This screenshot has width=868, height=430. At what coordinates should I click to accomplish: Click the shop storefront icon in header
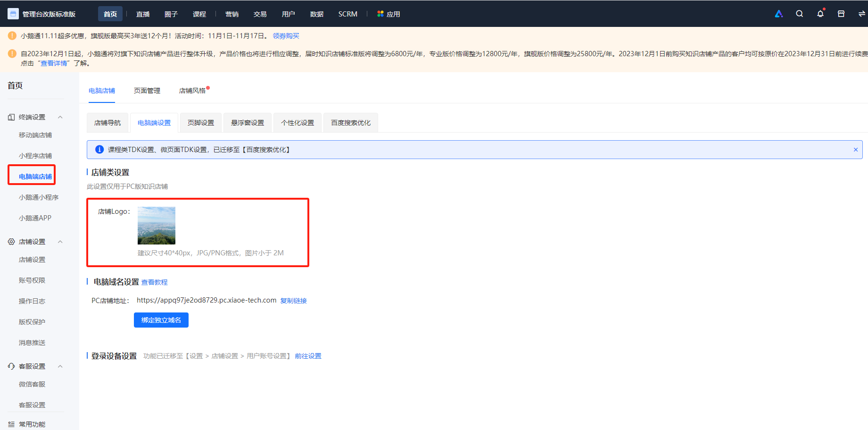(841, 14)
